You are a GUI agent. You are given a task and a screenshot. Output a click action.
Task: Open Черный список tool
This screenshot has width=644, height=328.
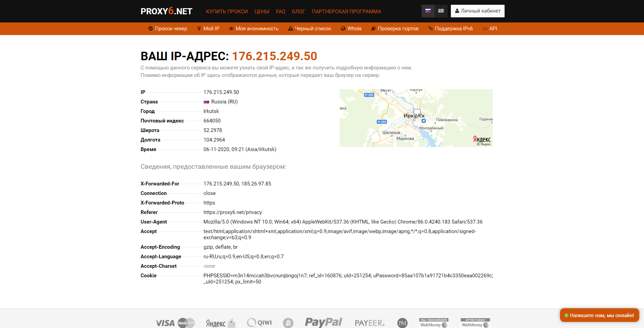[x=309, y=29]
